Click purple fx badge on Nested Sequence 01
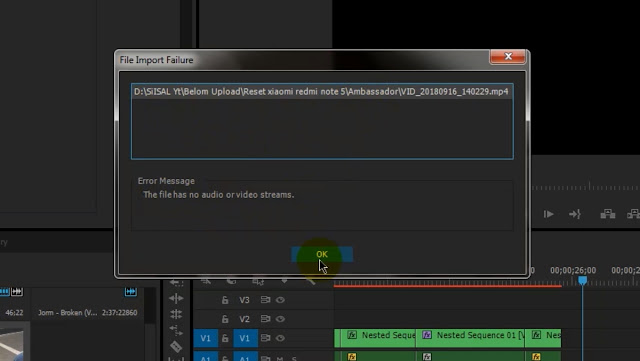This screenshot has height=361, width=640. [x=427, y=335]
